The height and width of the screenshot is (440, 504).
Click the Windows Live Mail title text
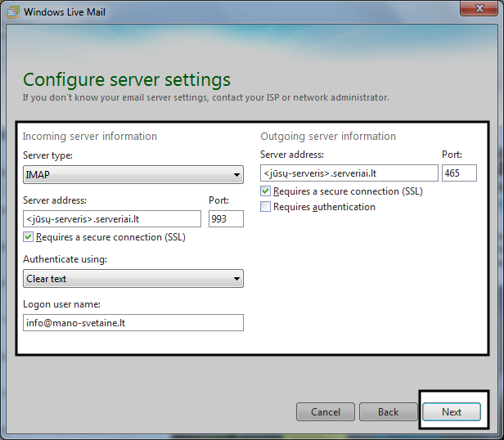click(x=65, y=12)
